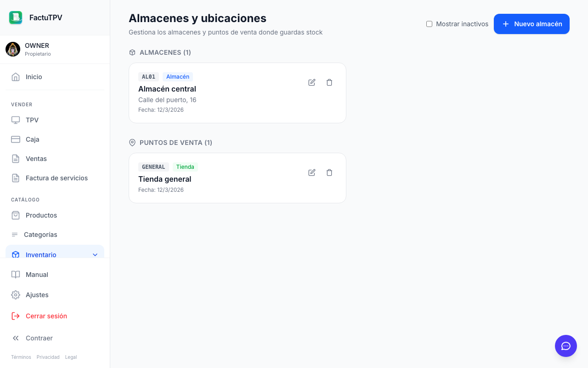
Task: Click the Calle del puerto, 16 address
Action: click(167, 100)
